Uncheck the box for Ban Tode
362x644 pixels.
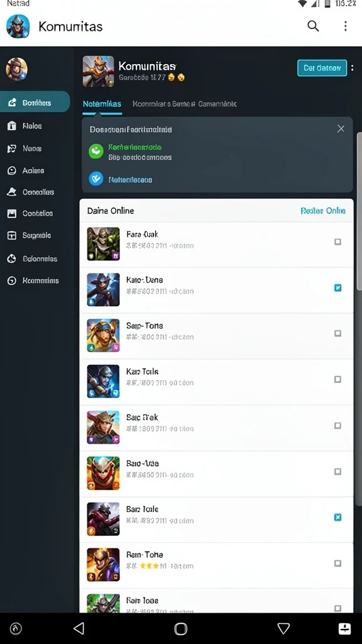(x=337, y=518)
